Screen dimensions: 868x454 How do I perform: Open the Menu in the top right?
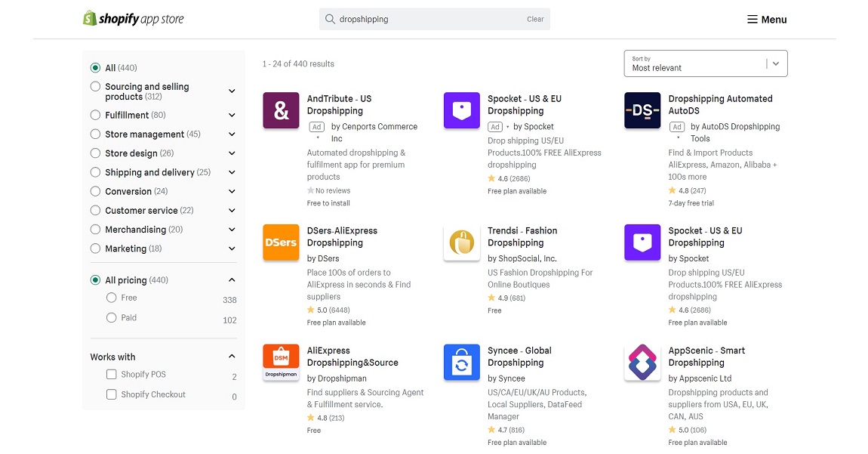coord(767,19)
